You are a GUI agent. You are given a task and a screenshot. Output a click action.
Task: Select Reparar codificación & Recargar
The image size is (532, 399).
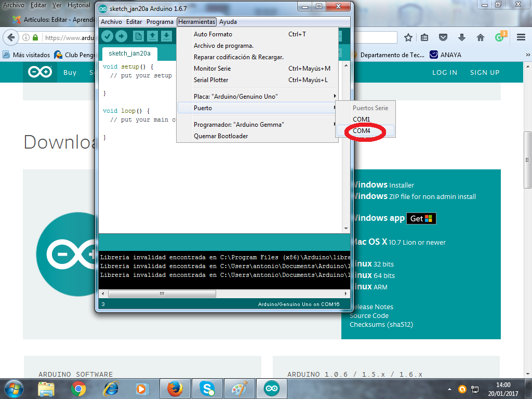[x=258, y=57]
